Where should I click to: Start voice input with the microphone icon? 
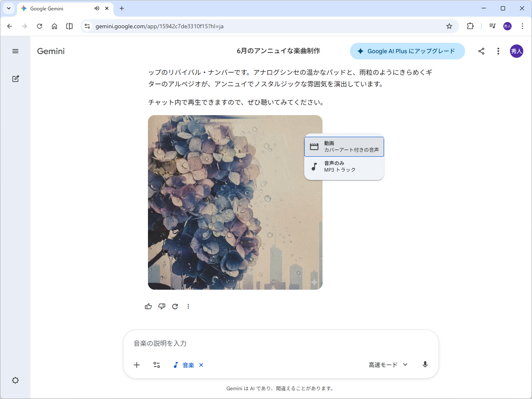(x=425, y=365)
